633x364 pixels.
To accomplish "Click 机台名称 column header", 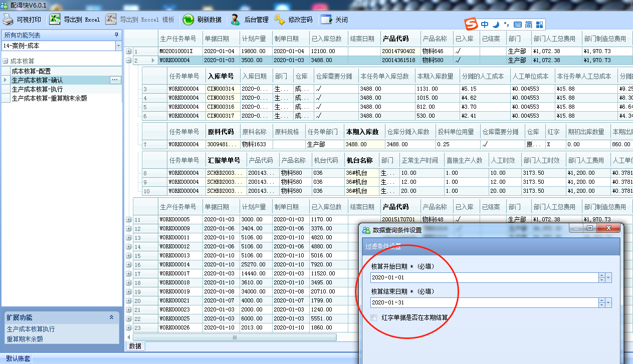I will click(x=361, y=160).
